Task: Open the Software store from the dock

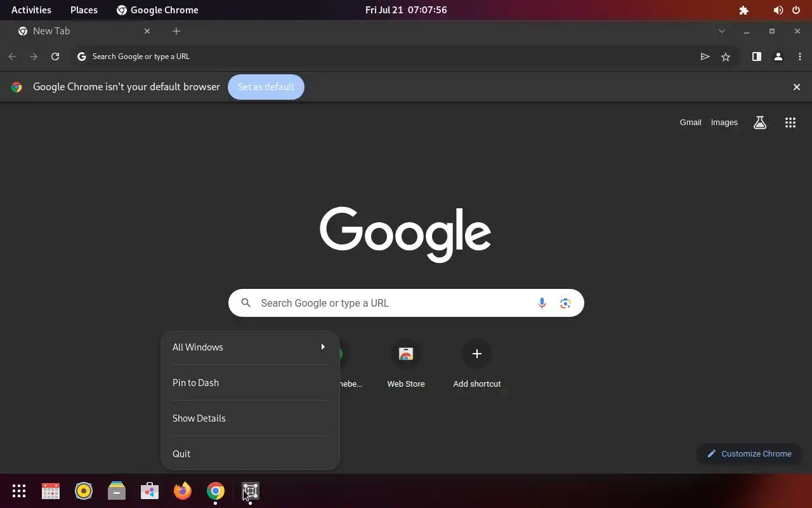Action: [150, 491]
